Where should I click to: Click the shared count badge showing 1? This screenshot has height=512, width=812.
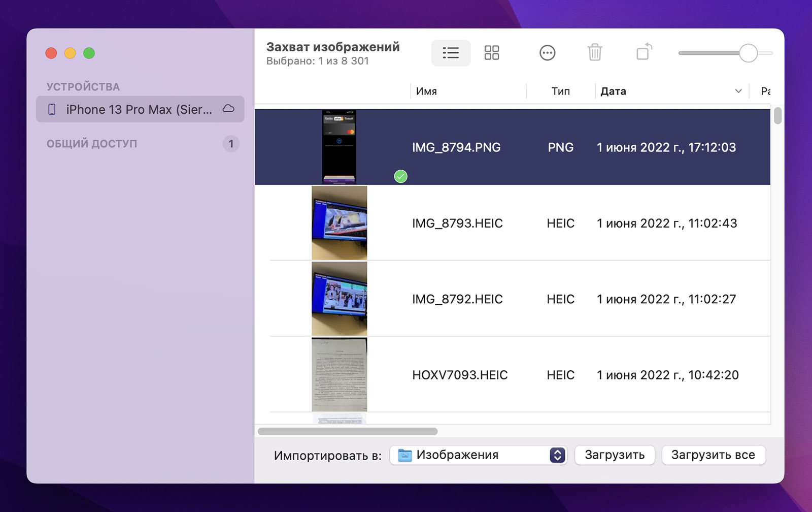[x=231, y=144]
